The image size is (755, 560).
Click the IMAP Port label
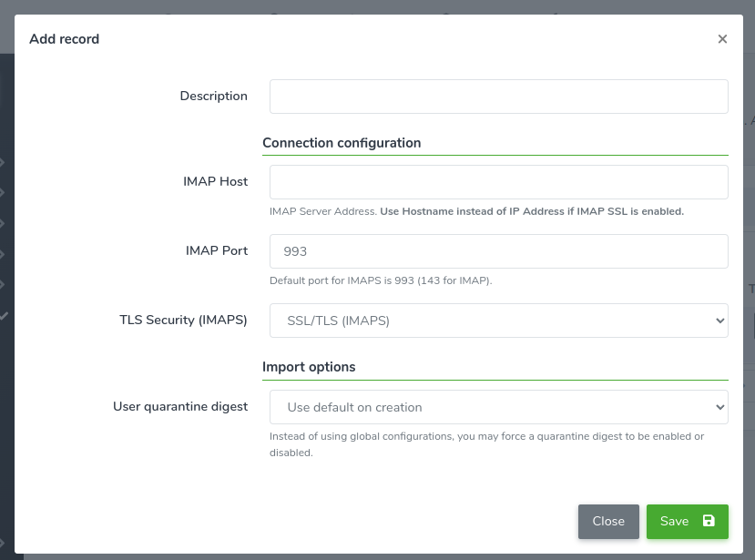217,251
